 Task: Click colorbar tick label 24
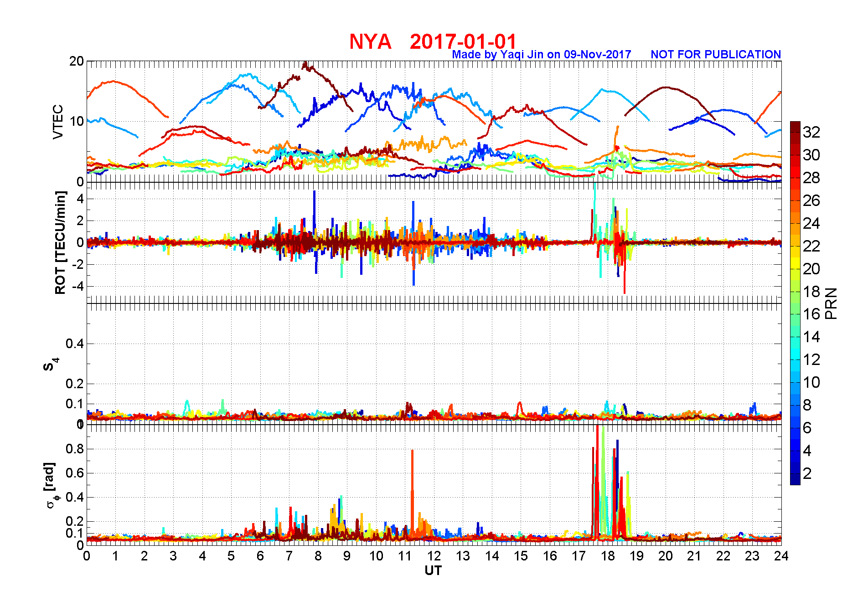pyautogui.click(x=811, y=223)
